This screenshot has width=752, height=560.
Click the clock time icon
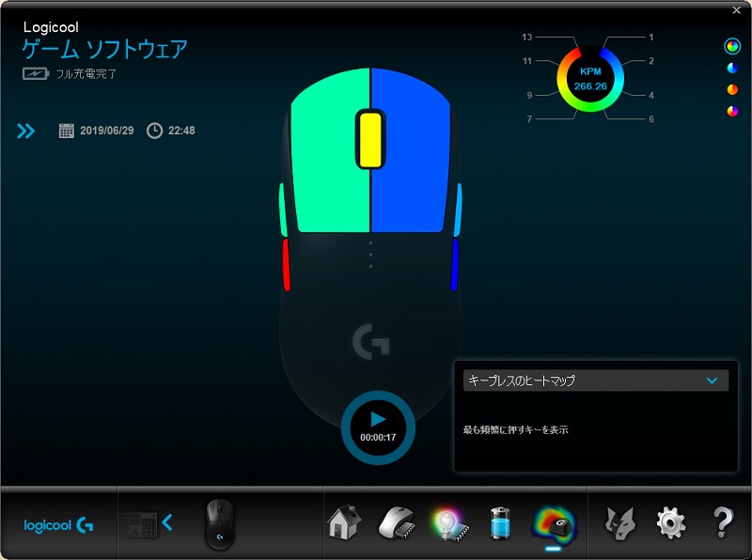154,131
